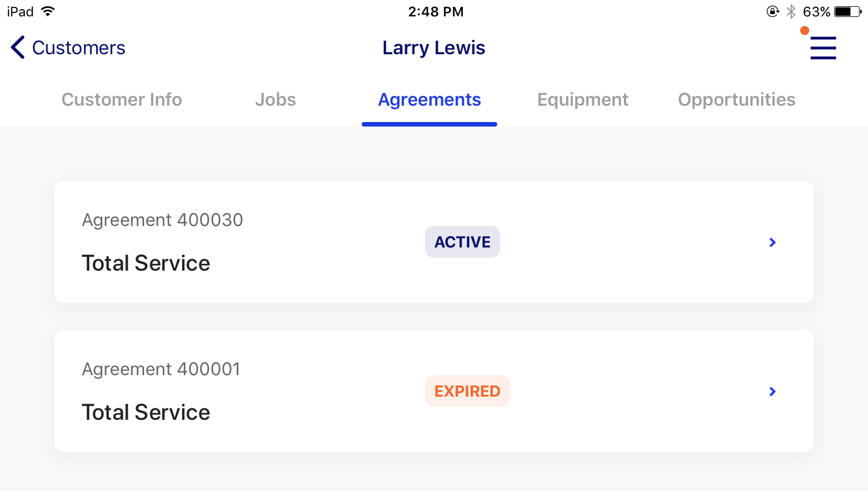Screen dimensions: 868x491
Task: Tap the rotation lock status icon
Action: click(x=772, y=11)
